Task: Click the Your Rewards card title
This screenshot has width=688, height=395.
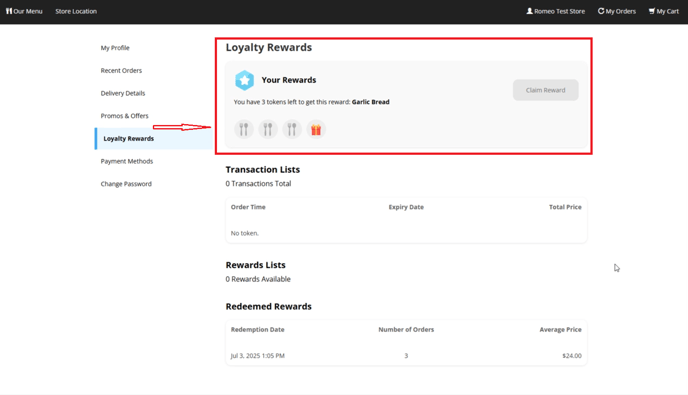Action: [x=289, y=80]
